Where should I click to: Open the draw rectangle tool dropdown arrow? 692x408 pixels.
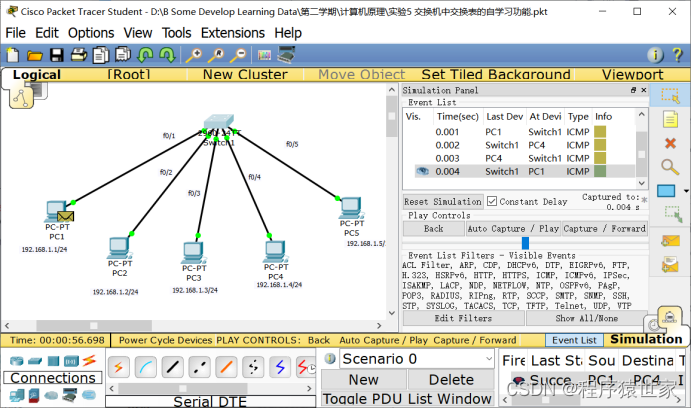coord(686,191)
